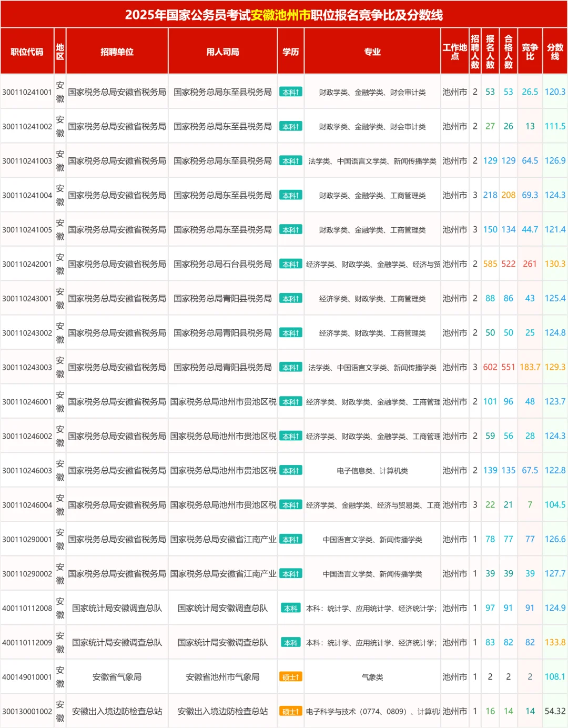Click competition ratio value 261

[530, 264]
